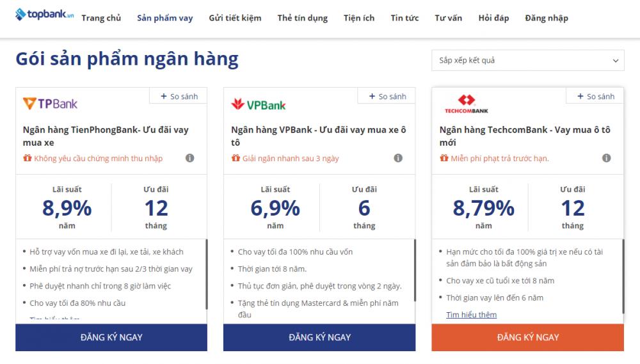This screenshot has width=640, height=364.
Task: Click the 'Đăng nhập' link in the header
Action: pos(546,18)
